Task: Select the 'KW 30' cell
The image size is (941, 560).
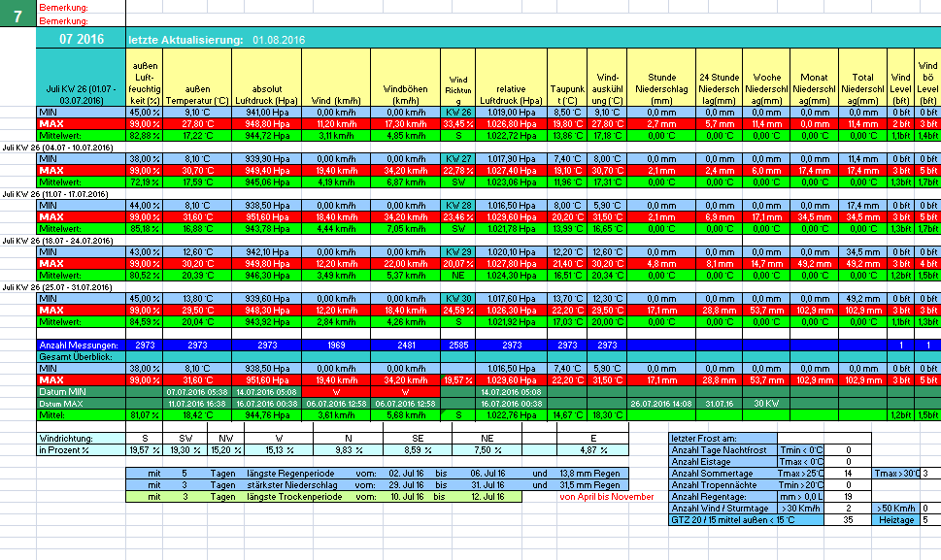Action: 458,299
